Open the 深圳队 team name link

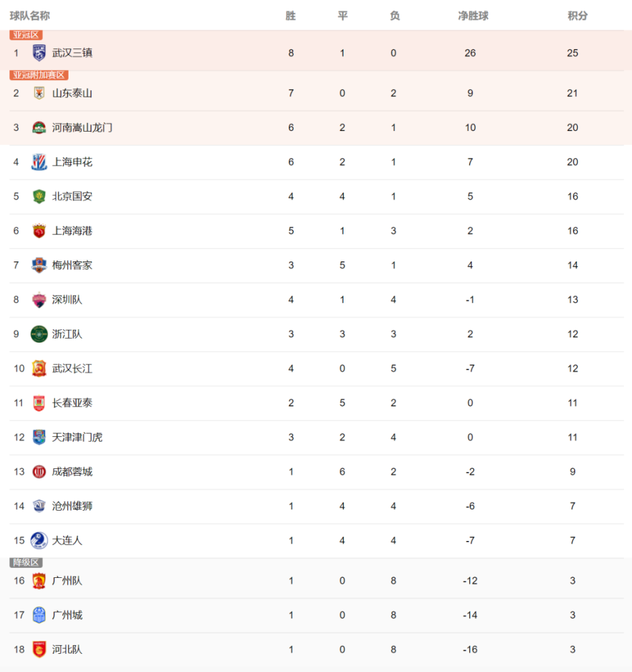pyautogui.click(x=67, y=300)
